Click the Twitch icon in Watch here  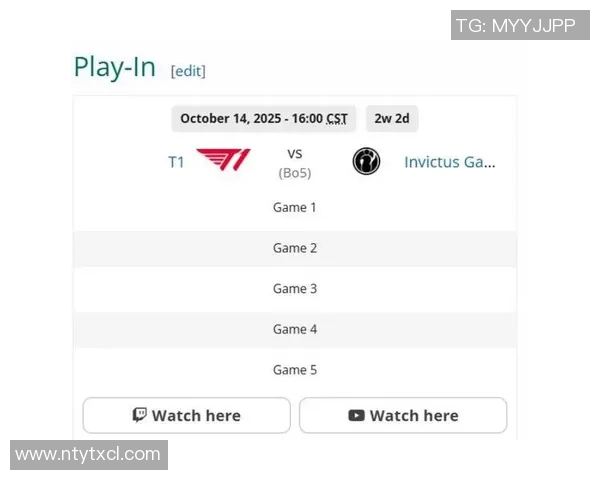[140, 415]
